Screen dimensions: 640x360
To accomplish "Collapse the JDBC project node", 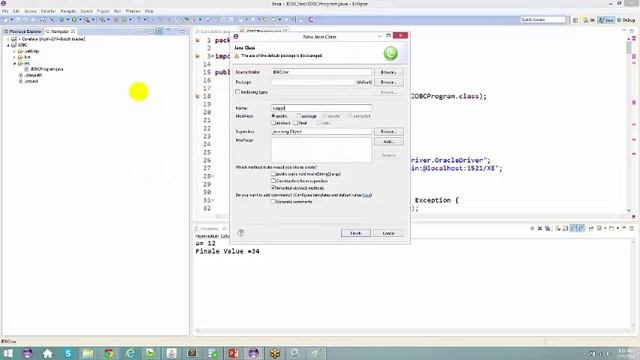I will [x=8, y=45].
